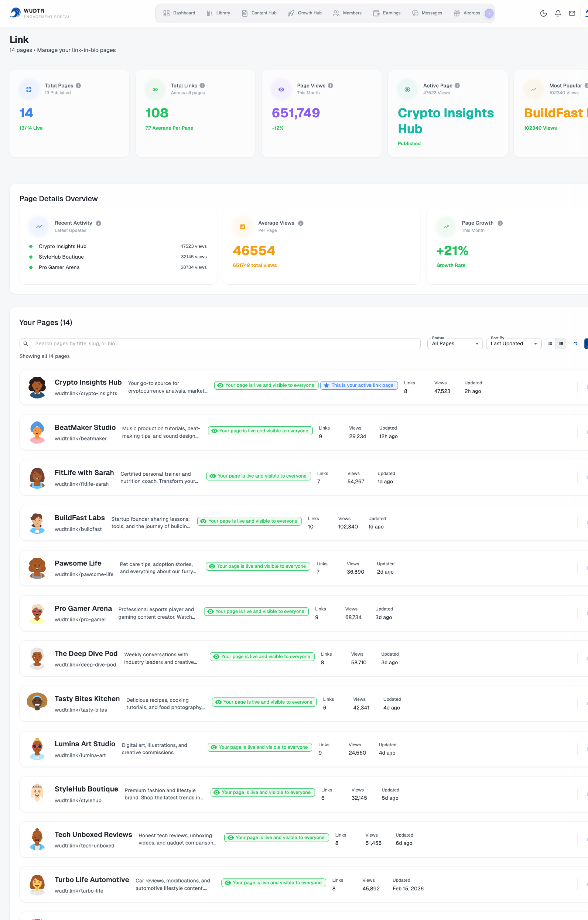This screenshot has height=920, width=588.
Task: Click the active link page badge
Action: click(359, 385)
